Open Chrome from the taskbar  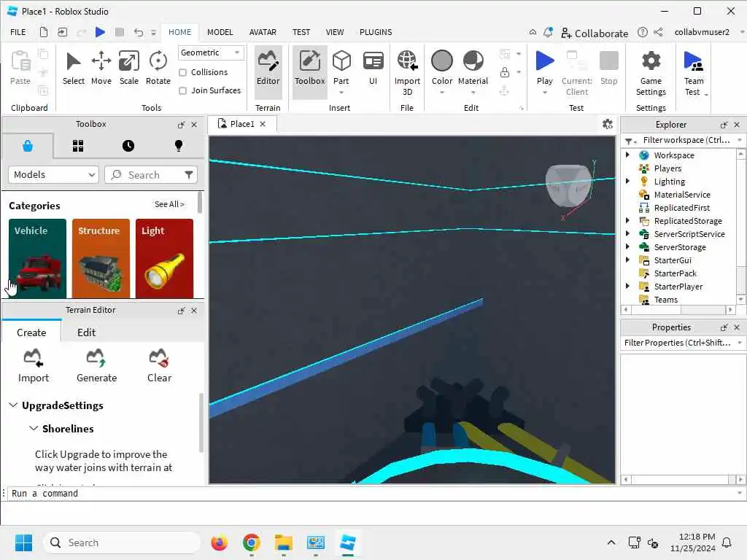coord(251,542)
